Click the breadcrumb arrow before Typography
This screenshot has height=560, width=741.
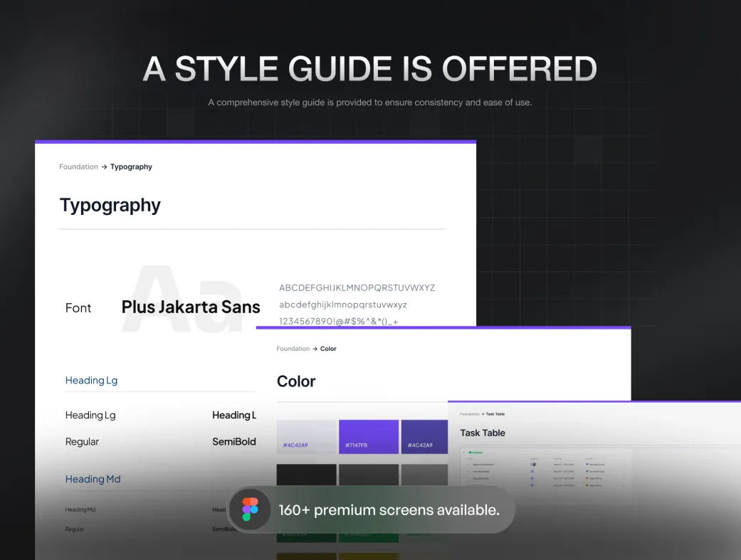(x=104, y=167)
